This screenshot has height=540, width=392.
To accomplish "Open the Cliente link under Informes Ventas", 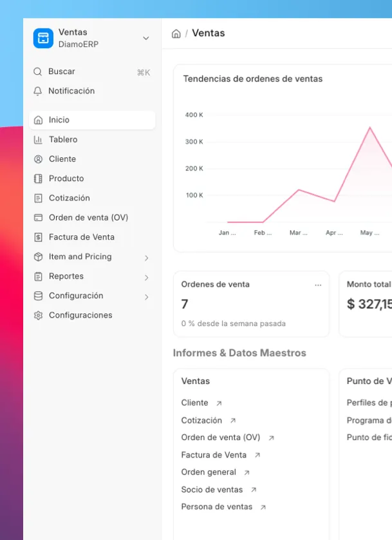I will 194,403.
